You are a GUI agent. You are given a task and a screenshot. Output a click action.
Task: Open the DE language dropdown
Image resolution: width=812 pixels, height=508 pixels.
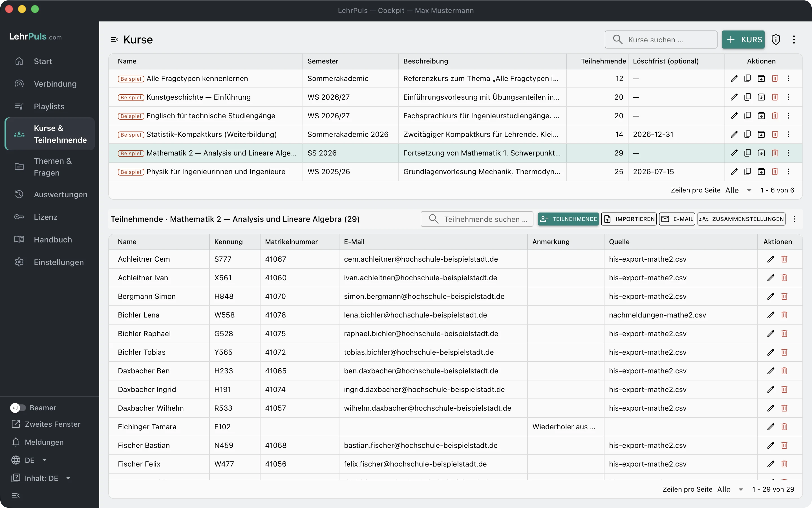pyautogui.click(x=29, y=460)
